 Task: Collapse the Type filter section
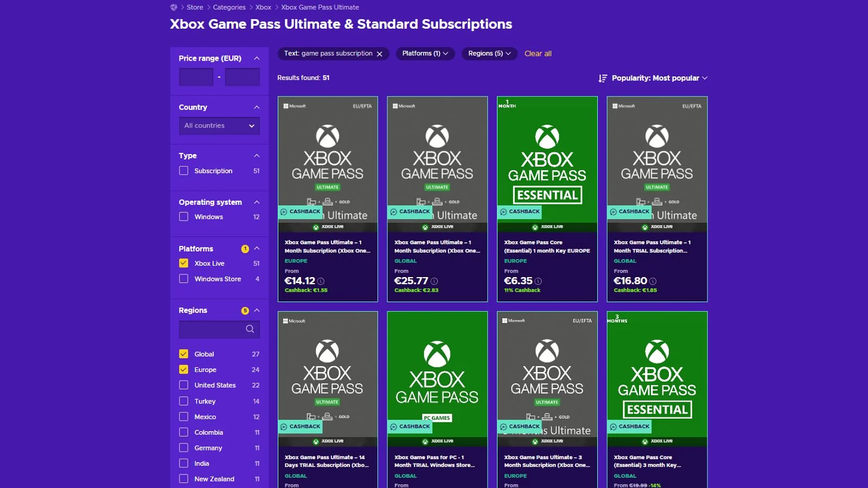257,156
